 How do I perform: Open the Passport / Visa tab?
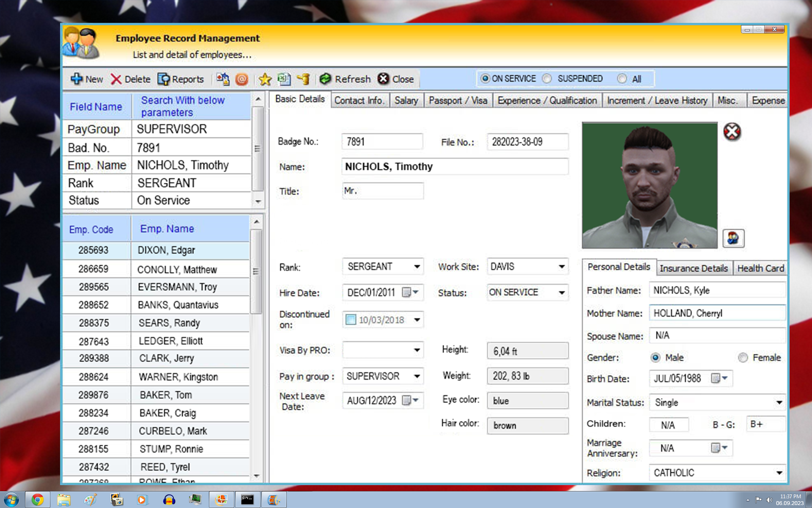pyautogui.click(x=458, y=100)
